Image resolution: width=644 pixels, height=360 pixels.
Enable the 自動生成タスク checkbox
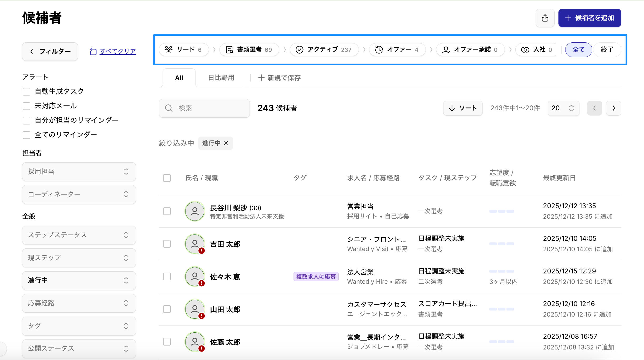point(26,92)
